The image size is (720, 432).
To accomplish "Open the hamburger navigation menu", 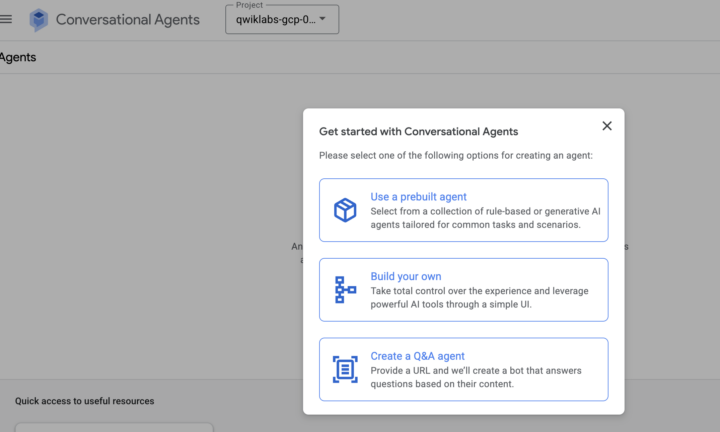I will coord(6,19).
